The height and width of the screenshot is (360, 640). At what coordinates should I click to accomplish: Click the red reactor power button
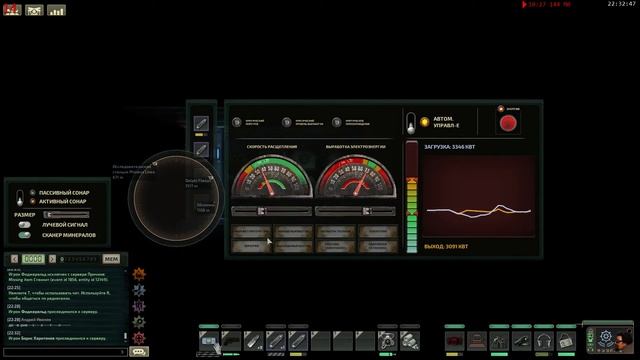point(508,123)
